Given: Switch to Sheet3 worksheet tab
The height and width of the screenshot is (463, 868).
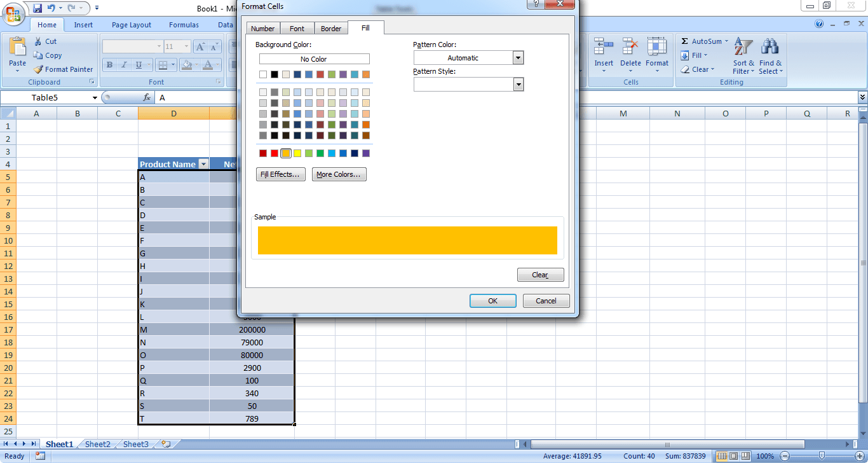Looking at the screenshot, I should 136,445.
